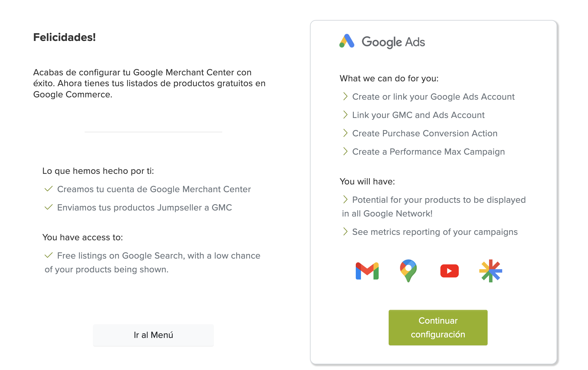588x370 pixels.
Task: Click chevron beside Create Purchase Conversion Action
Action: coord(345,133)
